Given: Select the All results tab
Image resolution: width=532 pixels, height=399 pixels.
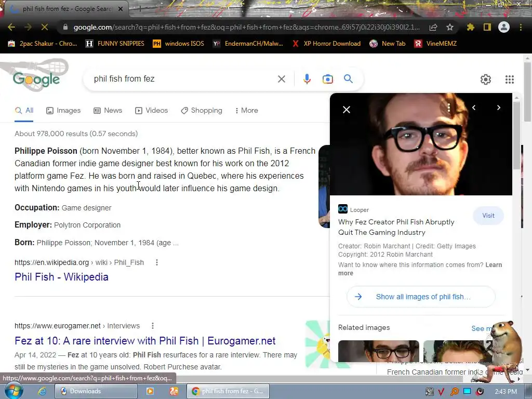Looking at the screenshot, I should (x=24, y=111).
